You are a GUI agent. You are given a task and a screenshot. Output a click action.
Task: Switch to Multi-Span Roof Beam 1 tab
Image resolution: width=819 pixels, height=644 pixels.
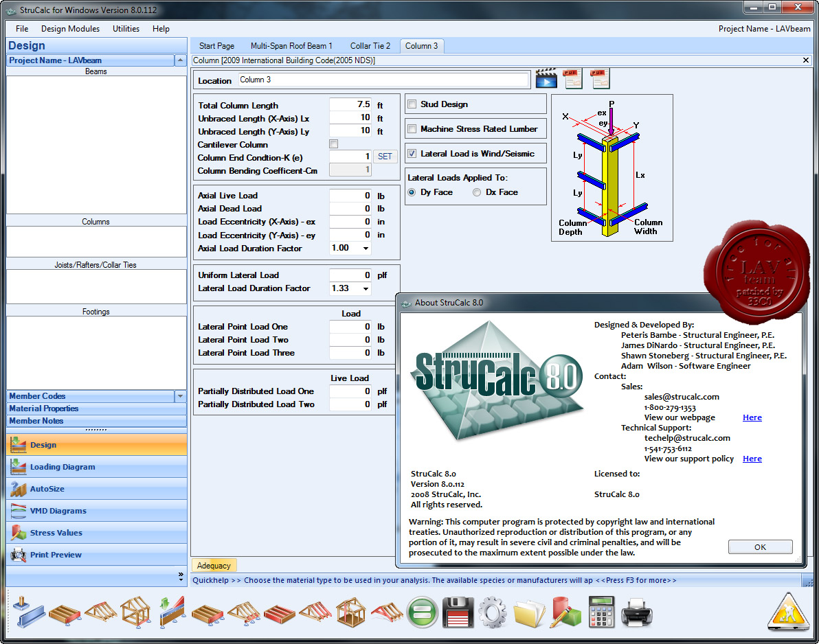pyautogui.click(x=291, y=46)
